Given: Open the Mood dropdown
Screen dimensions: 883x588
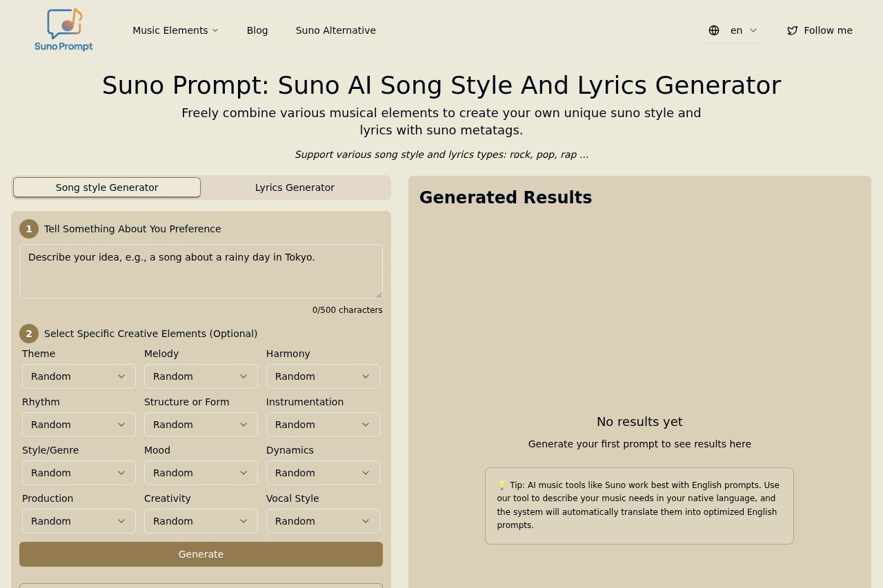Looking at the screenshot, I should (201, 473).
